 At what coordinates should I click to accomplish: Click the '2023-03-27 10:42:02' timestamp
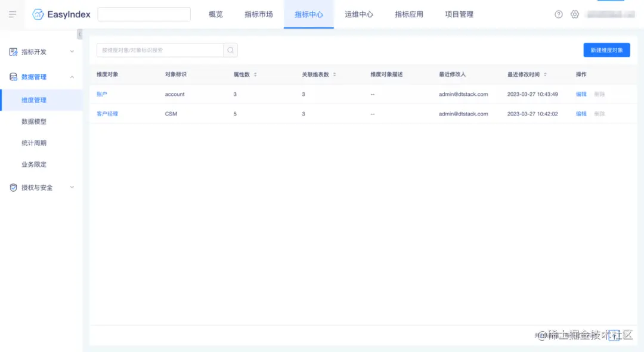(532, 114)
